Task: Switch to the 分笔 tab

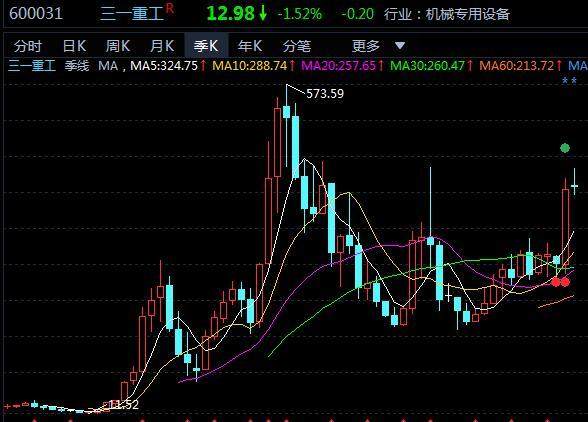Action: (297, 47)
